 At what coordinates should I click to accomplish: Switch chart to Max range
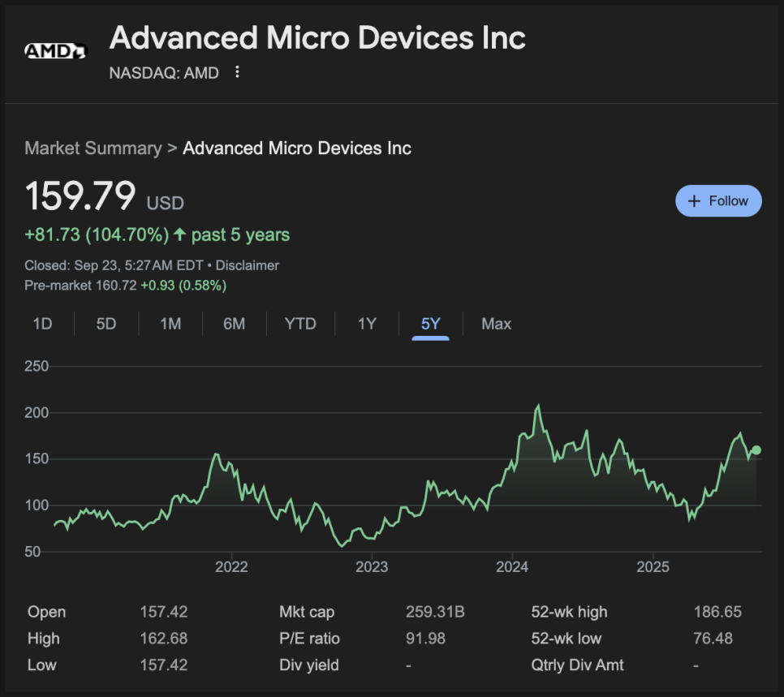click(496, 324)
